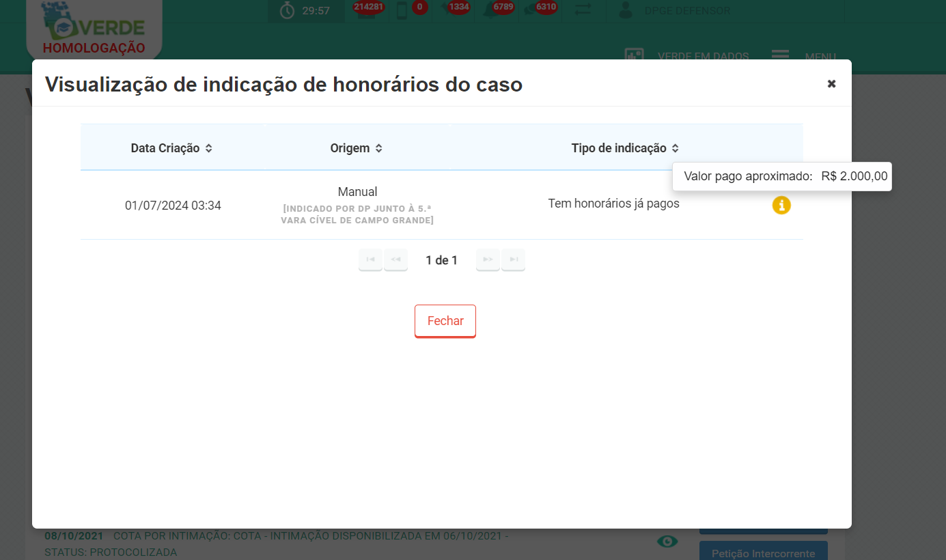946x560 pixels.
Task: Go to next page of results
Action: point(488,260)
